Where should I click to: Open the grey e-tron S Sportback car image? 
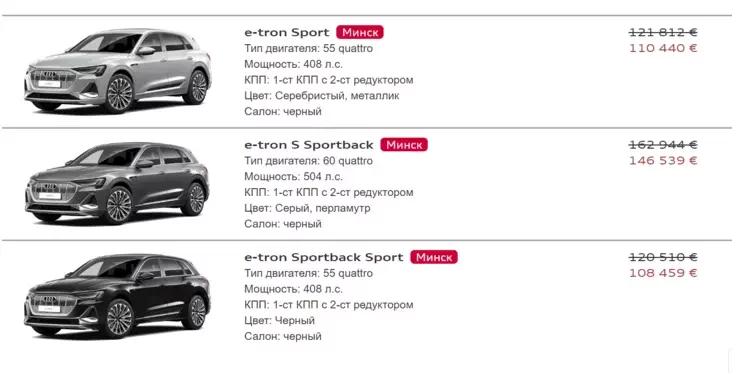pos(117,183)
